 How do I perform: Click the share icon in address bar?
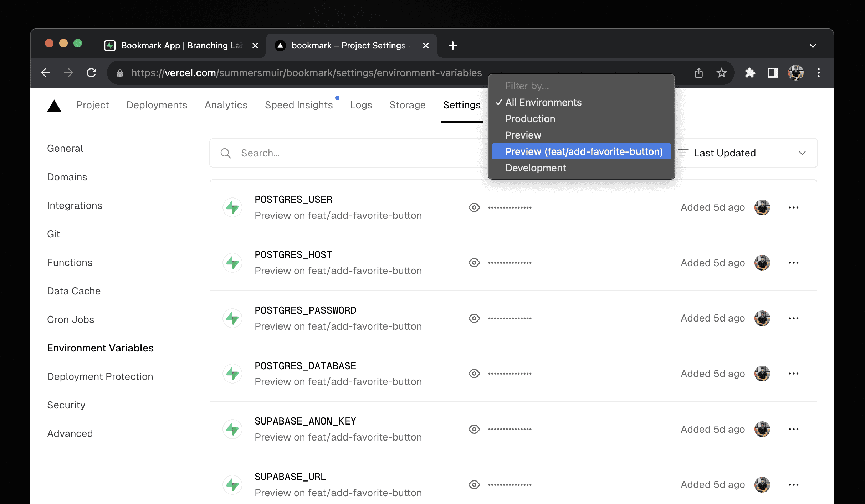699,73
